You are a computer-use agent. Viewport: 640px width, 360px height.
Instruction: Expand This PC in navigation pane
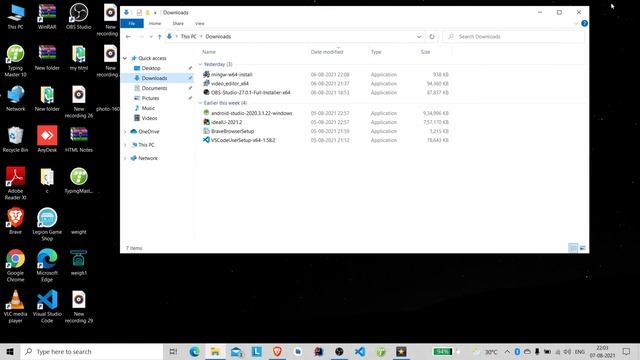point(125,145)
